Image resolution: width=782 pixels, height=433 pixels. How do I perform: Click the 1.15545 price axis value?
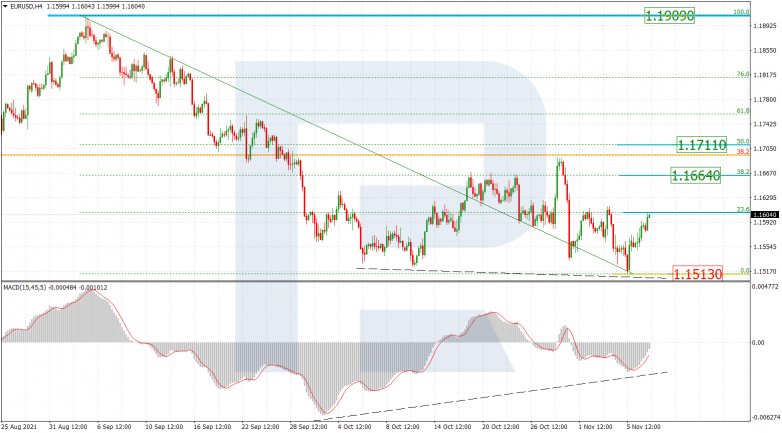766,247
